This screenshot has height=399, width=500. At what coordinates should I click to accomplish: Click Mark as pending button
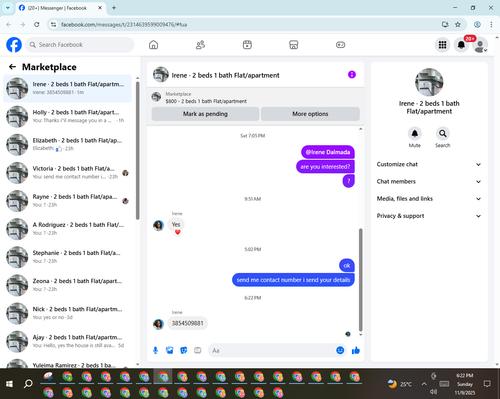click(205, 114)
